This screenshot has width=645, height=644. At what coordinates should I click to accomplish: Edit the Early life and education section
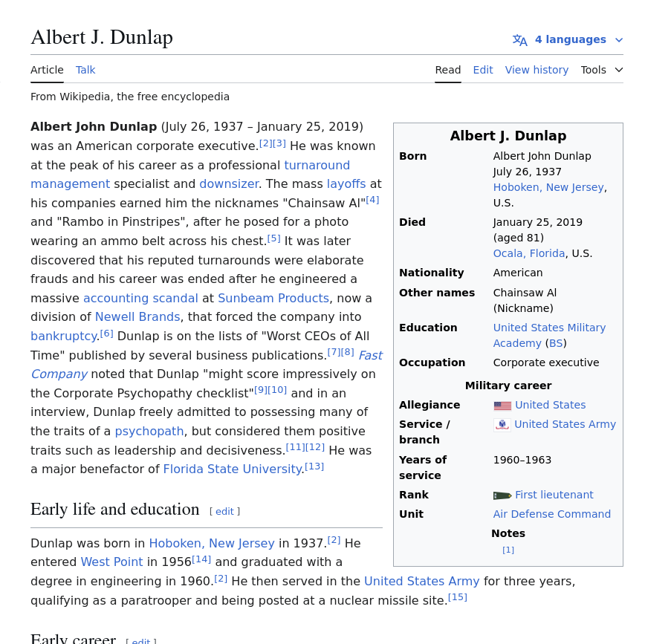tap(224, 511)
